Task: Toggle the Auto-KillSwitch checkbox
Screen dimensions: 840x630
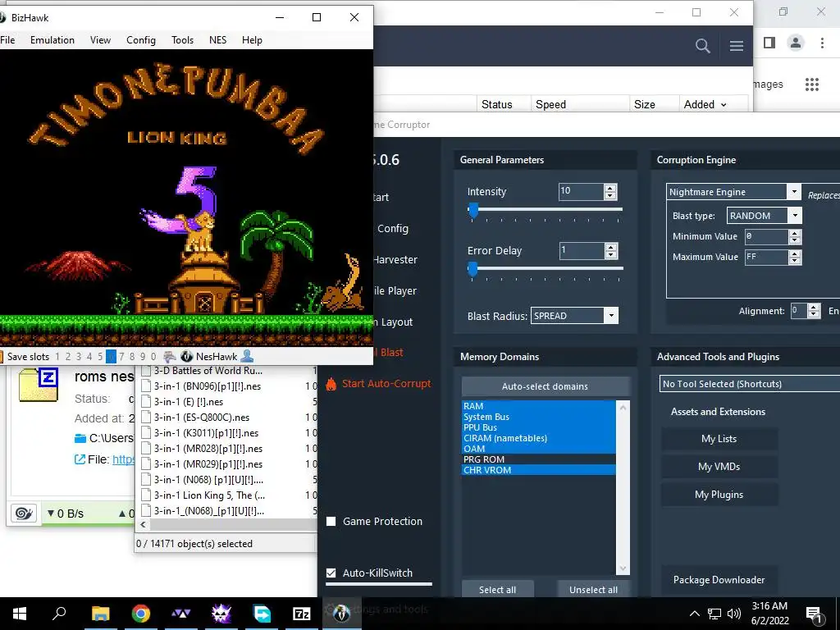Action: (x=331, y=573)
